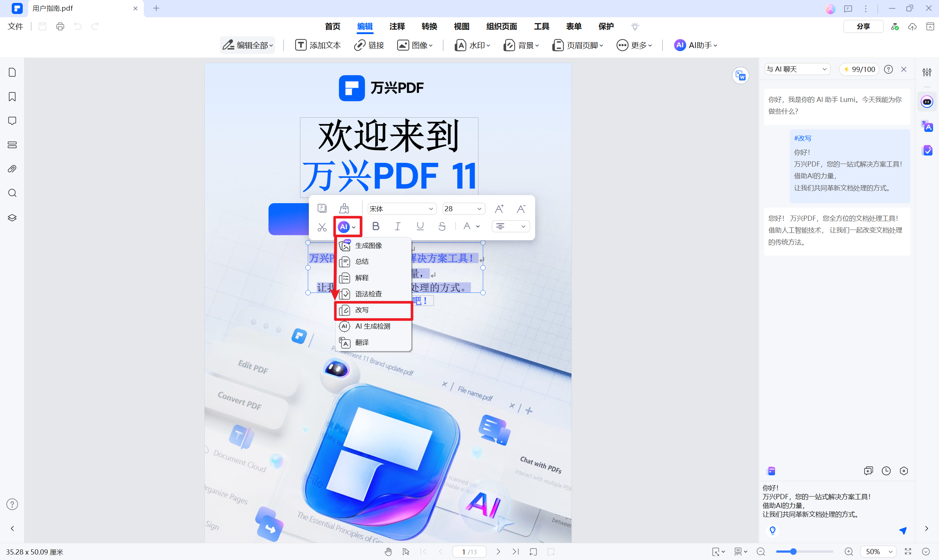Click the help question mark in left sidebar
The image size is (939, 560).
(x=12, y=504)
